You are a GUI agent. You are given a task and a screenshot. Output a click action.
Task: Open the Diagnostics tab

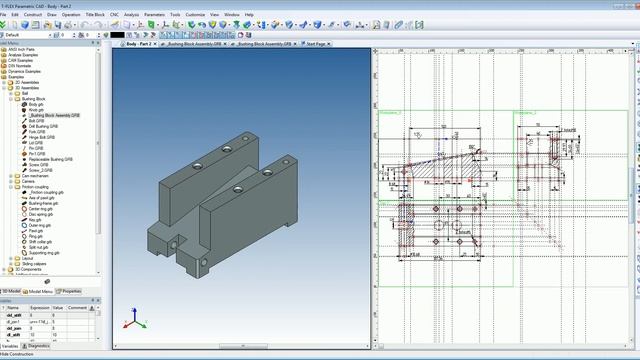[x=36, y=346]
